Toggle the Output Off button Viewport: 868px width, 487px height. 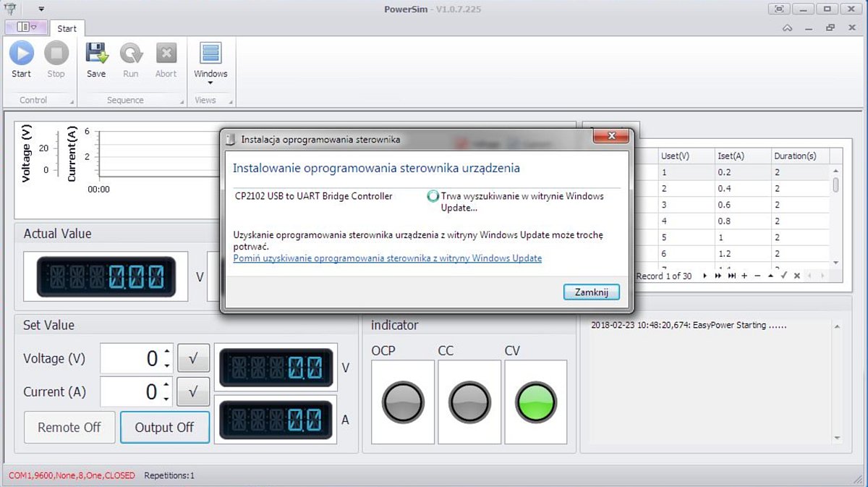pos(165,427)
